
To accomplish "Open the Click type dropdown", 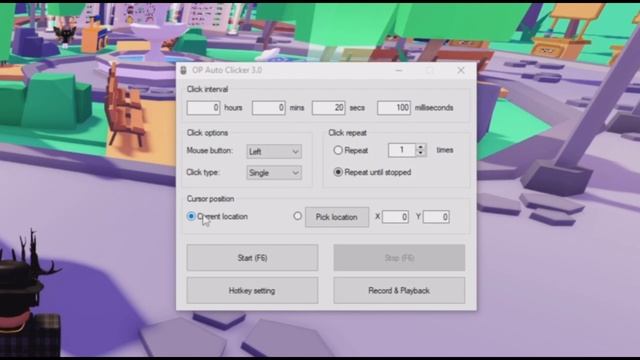I will pos(274,173).
